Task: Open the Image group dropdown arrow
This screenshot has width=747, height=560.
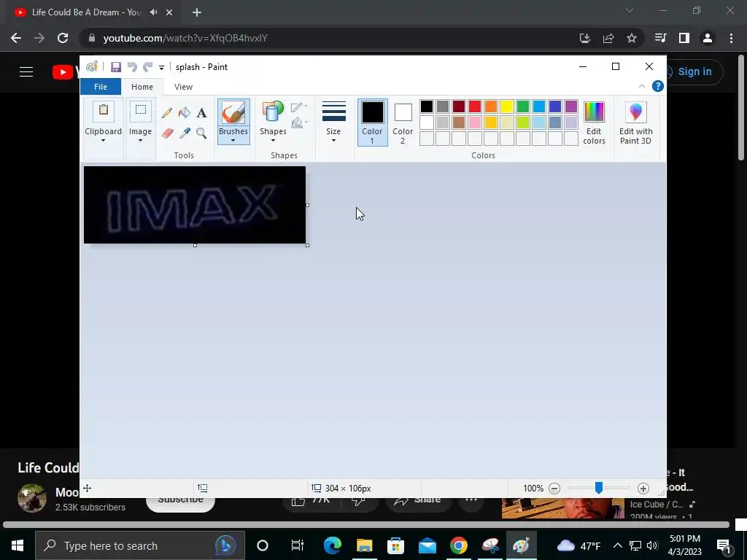Action: pos(141,141)
